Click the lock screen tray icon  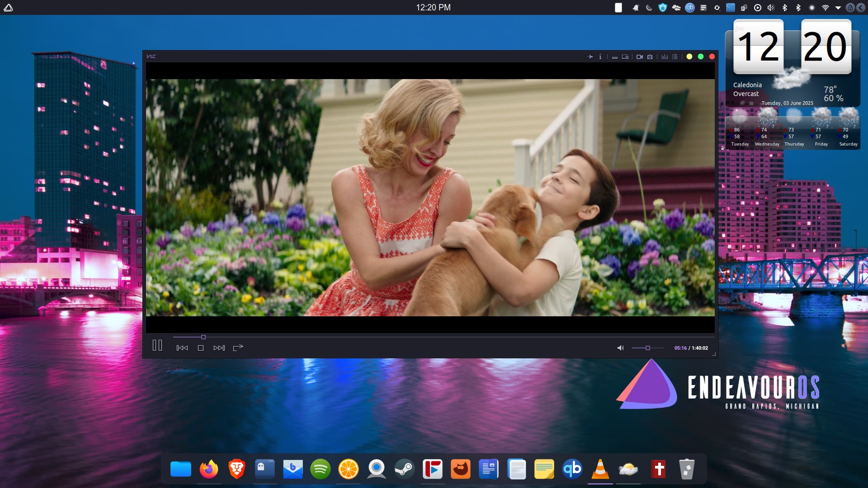point(850,8)
